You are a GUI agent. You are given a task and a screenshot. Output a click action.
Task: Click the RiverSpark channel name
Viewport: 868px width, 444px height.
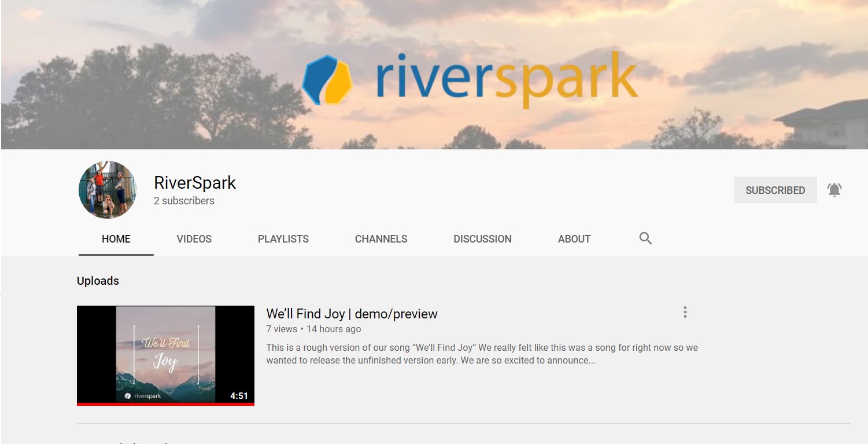pyautogui.click(x=195, y=183)
